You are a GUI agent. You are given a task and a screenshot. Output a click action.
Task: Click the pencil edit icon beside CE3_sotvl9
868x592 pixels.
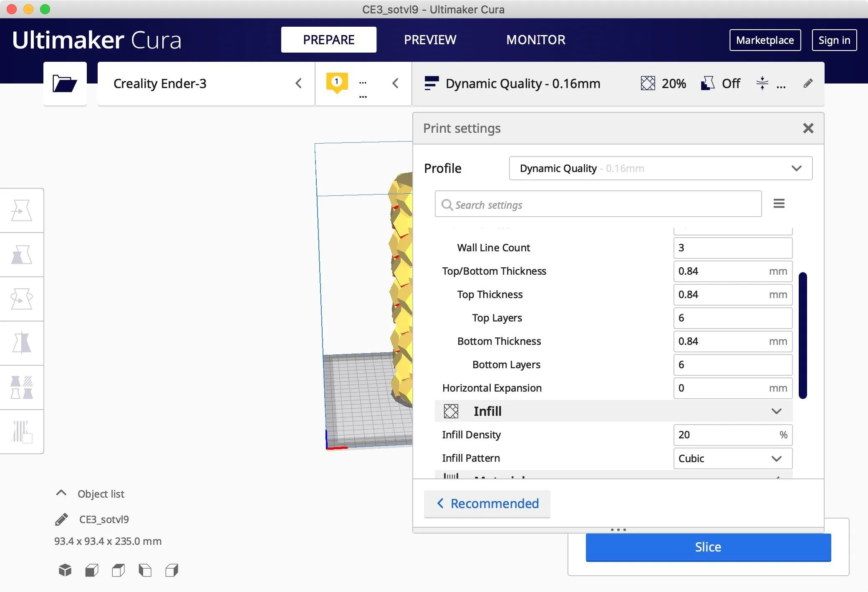[x=61, y=519]
